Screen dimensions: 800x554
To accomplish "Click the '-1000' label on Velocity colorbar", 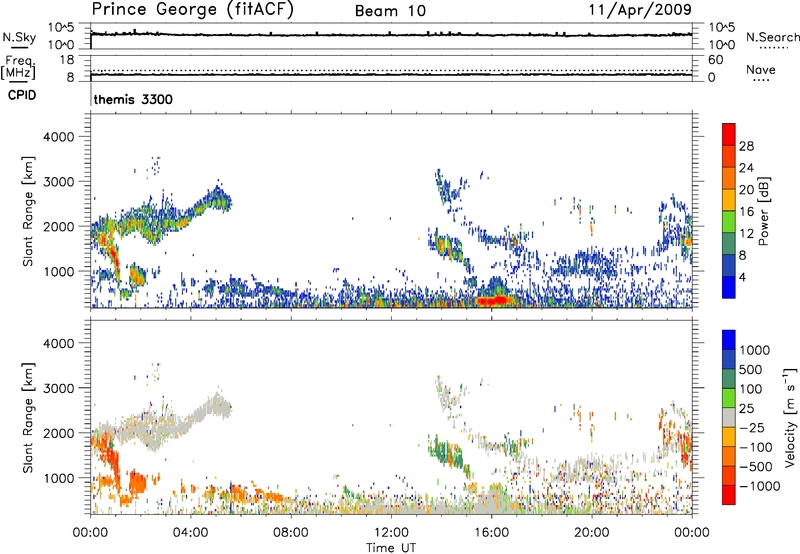I will 759,486.
